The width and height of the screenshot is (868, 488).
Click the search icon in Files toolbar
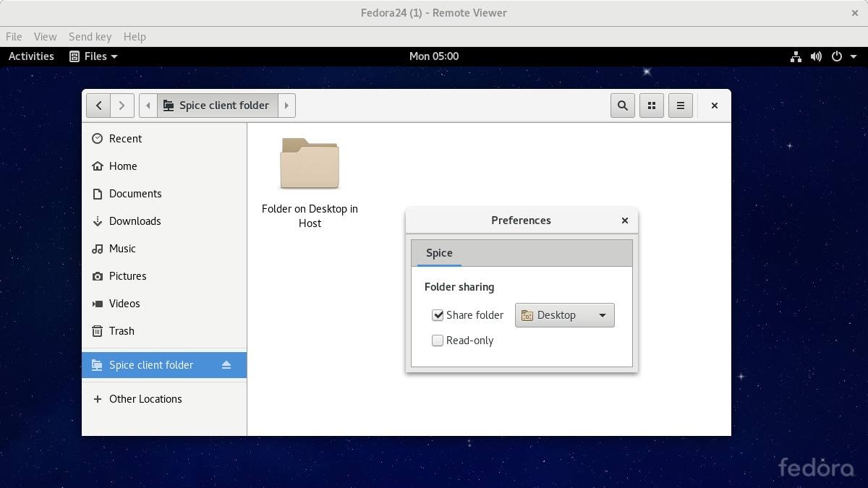(622, 106)
